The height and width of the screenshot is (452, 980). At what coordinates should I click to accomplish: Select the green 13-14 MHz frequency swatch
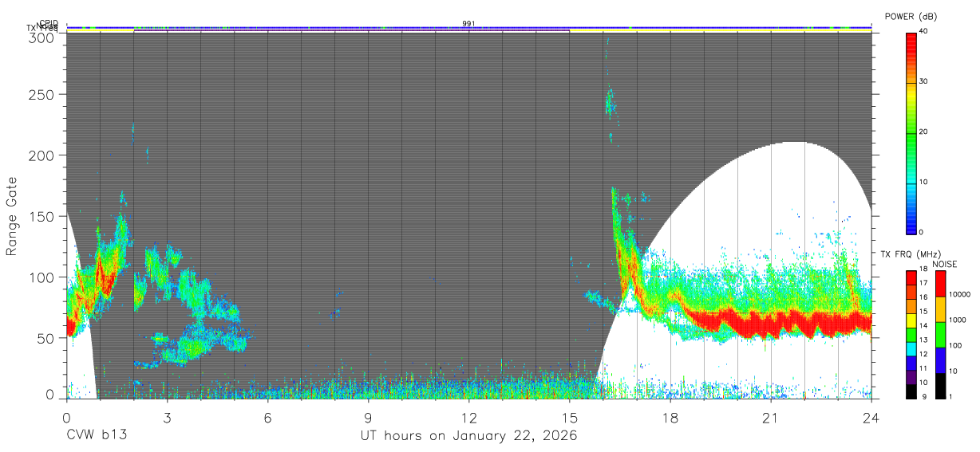click(911, 335)
